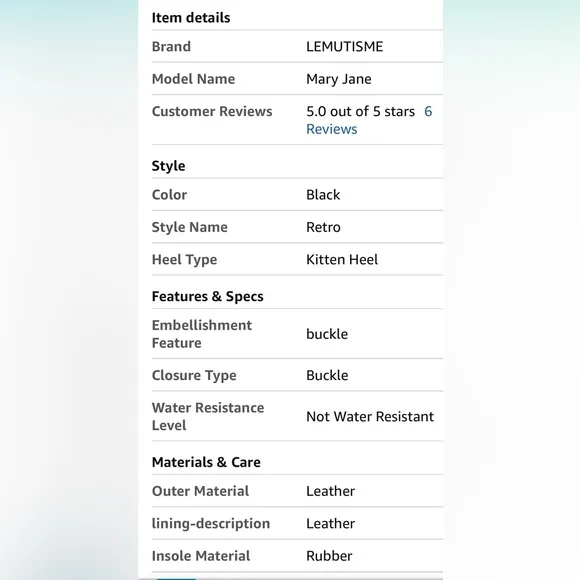Select the Style section heading

coord(168,166)
